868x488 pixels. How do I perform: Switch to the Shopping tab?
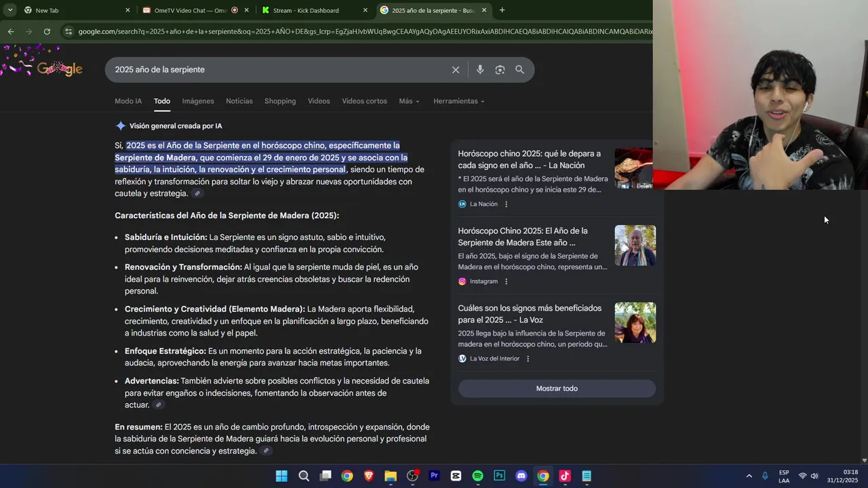click(x=280, y=101)
